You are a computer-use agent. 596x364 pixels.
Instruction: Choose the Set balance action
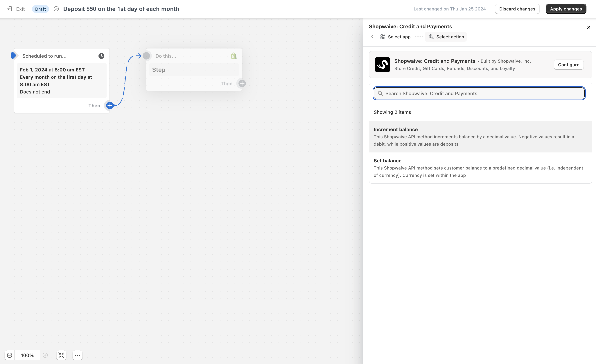480,168
